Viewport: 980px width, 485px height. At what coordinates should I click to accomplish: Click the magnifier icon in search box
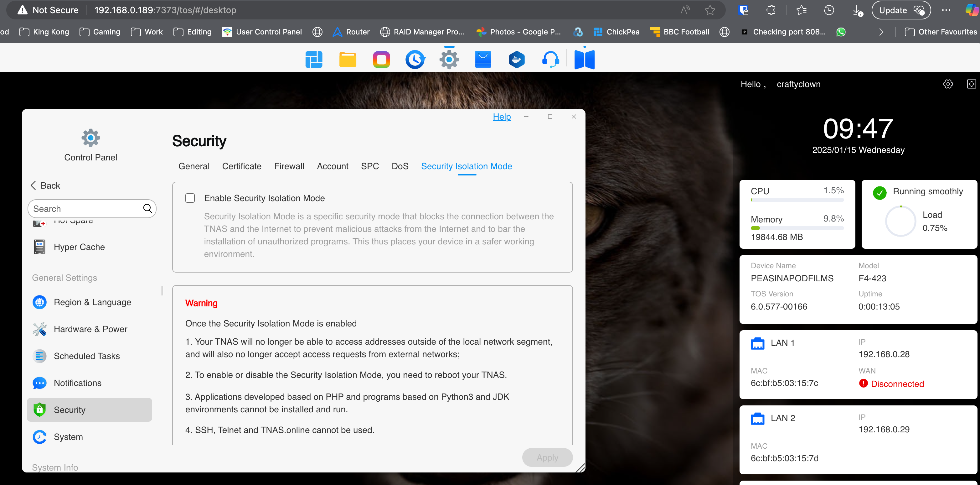click(147, 209)
